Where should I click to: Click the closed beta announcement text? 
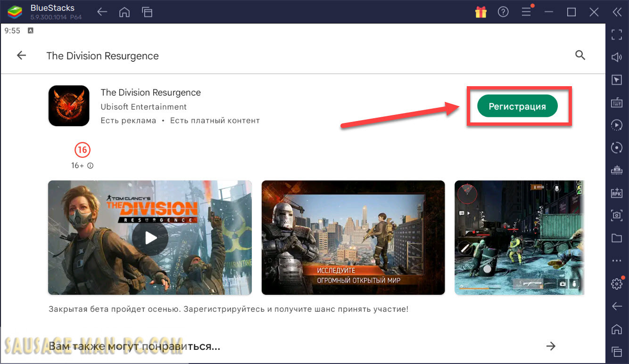point(228,309)
